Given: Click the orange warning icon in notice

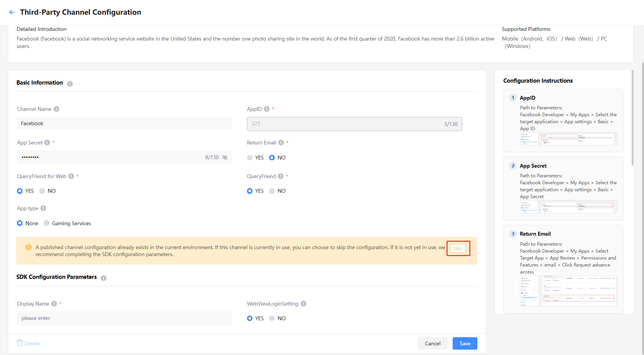Looking at the screenshot, I should [29, 247].
